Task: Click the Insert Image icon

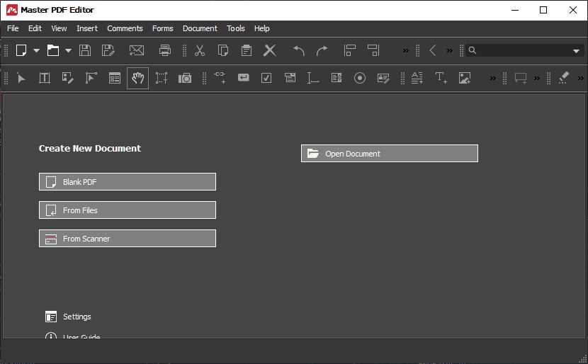Action: coord(465,78)
